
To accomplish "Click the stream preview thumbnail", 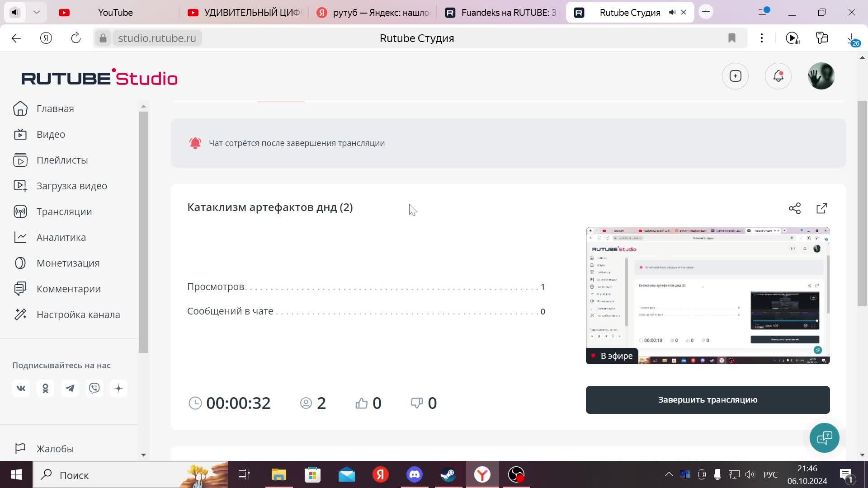I will [708, 296].
